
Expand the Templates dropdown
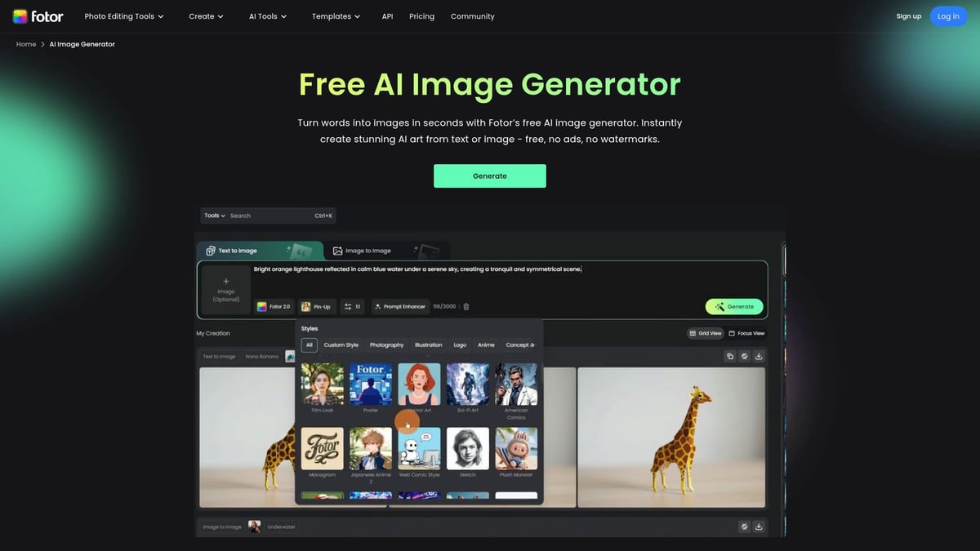click(336, 16)
